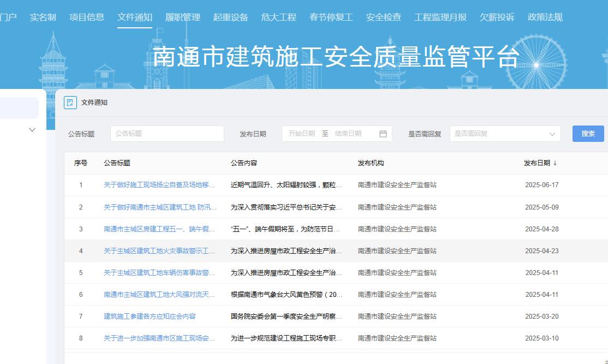
Task: Type in the 公告标题 search field
Action: click(x=167, y=134)
